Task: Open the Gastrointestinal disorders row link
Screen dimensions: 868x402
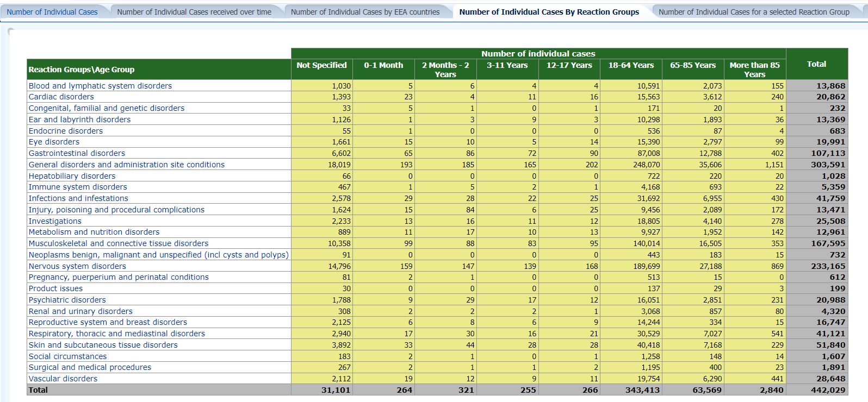Action: [77, 153]
